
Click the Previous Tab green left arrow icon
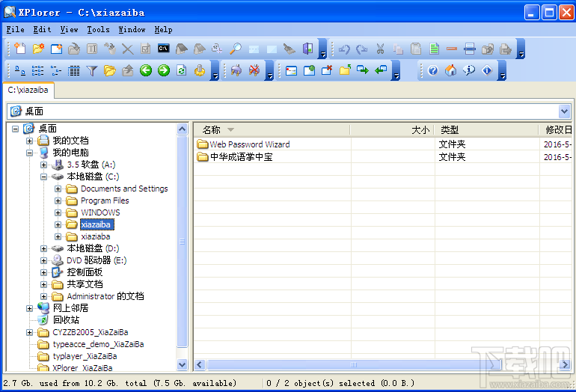381,70
